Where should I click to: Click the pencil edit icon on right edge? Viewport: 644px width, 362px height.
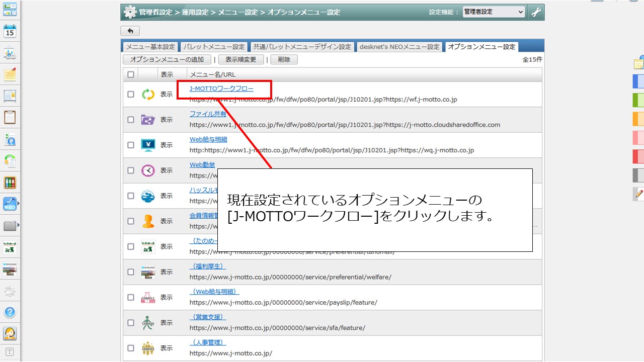[639, 193]
